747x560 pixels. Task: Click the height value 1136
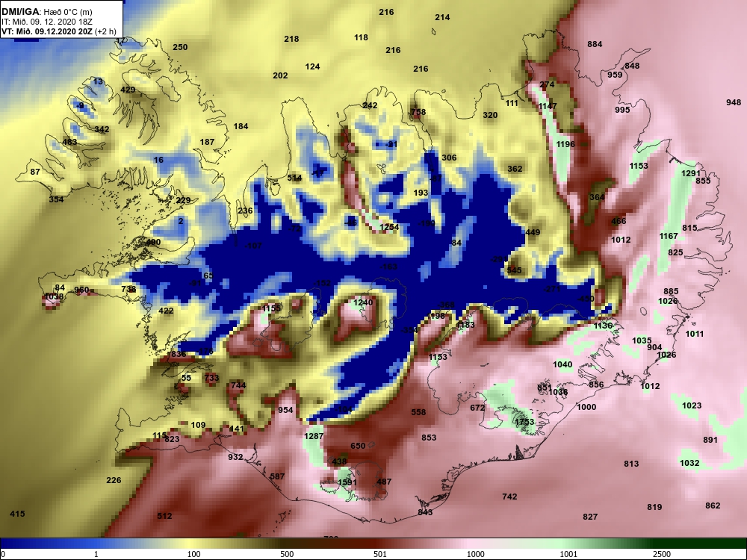(x=603, y=326)
